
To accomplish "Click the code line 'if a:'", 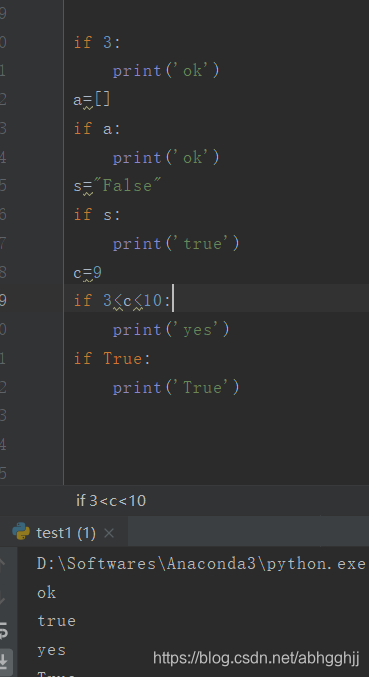I will (98, 129).
